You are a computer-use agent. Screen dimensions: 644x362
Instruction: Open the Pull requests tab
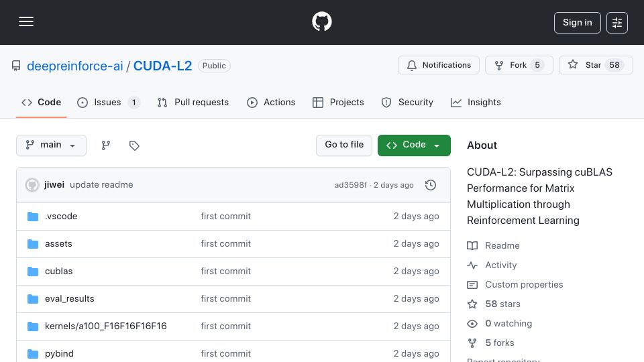[x=193, y=102]
